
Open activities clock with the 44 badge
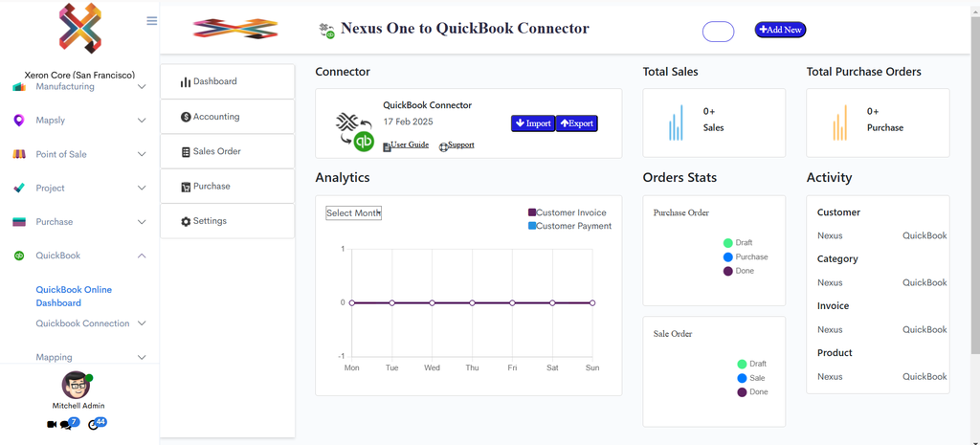(98, 424)
